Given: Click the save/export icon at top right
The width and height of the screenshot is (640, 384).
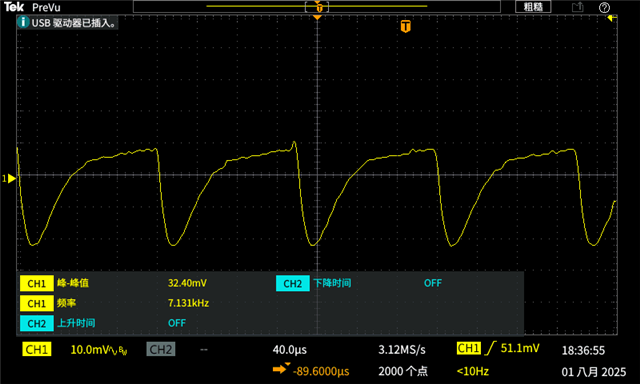Looking at the screenshot, I should pos(577,7).
